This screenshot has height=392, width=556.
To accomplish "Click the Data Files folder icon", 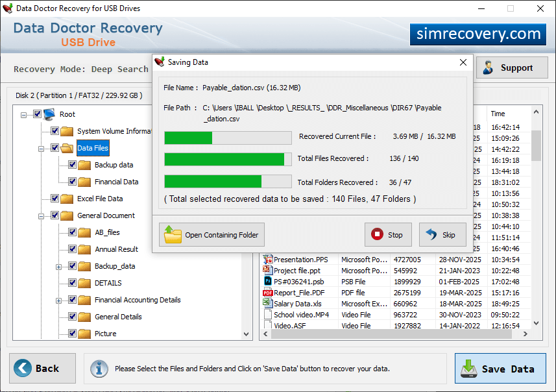I will [x=67, y=148].
